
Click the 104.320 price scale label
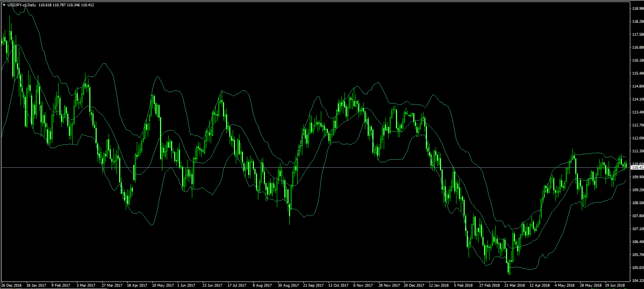pyautogui.click(x=637, y=281)
